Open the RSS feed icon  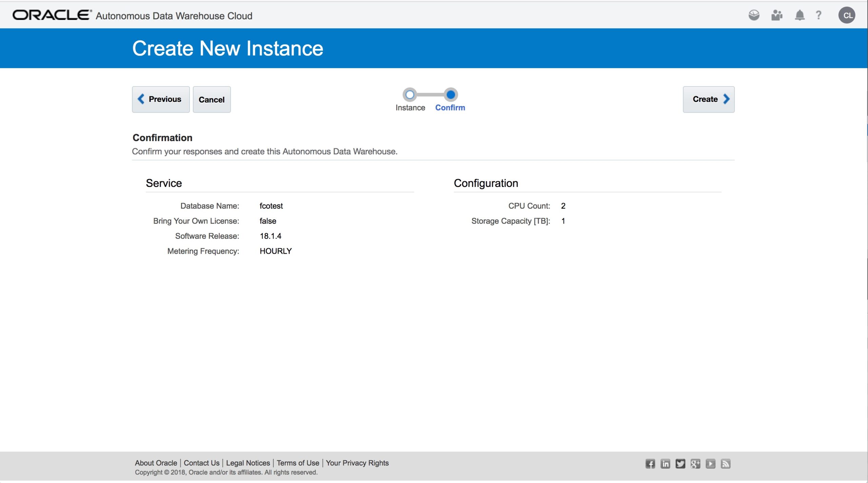coord(726,464)
